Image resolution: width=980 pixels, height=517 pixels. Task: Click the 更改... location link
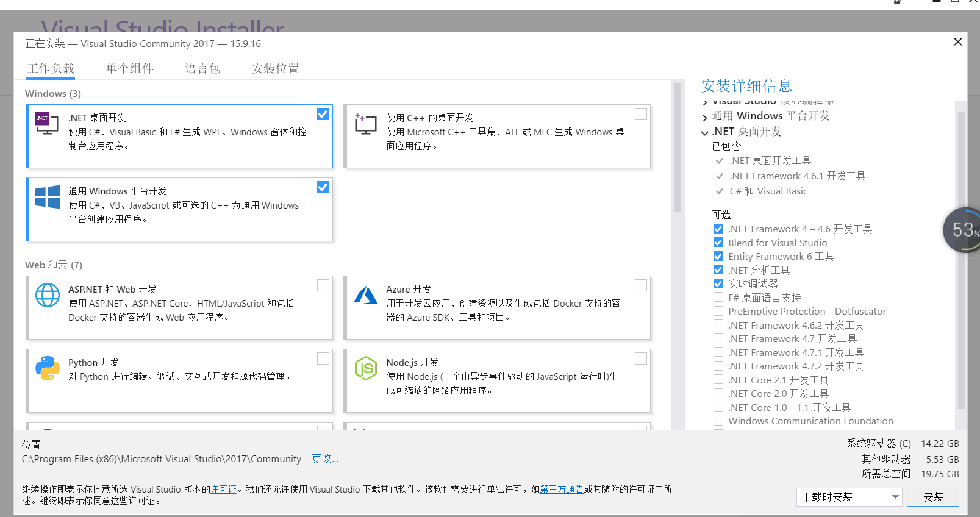325,458
